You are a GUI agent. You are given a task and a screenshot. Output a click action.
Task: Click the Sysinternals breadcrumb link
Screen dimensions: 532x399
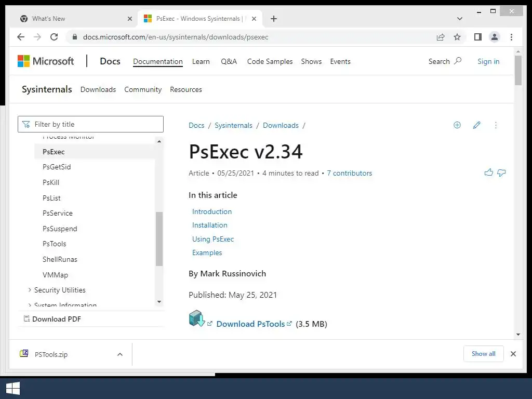(233, 125)
